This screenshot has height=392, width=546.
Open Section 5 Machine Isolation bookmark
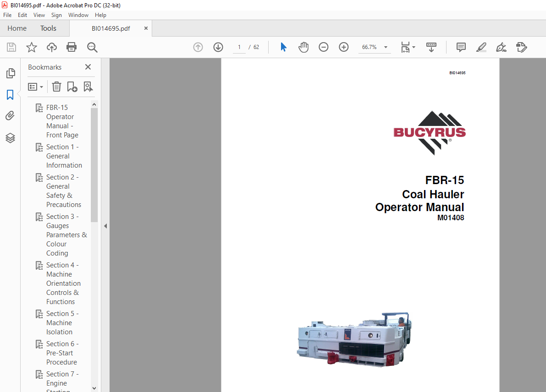point(62,322)
